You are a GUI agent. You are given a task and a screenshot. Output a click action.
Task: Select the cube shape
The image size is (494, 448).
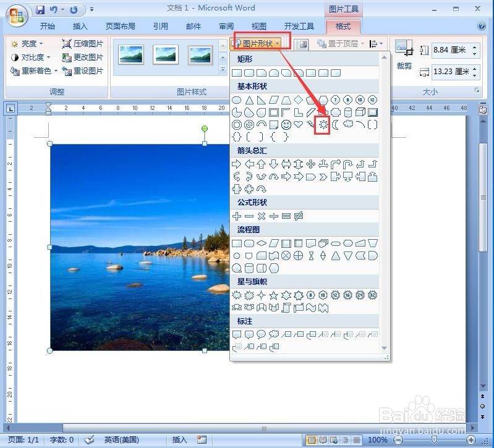tap(360, 112)
